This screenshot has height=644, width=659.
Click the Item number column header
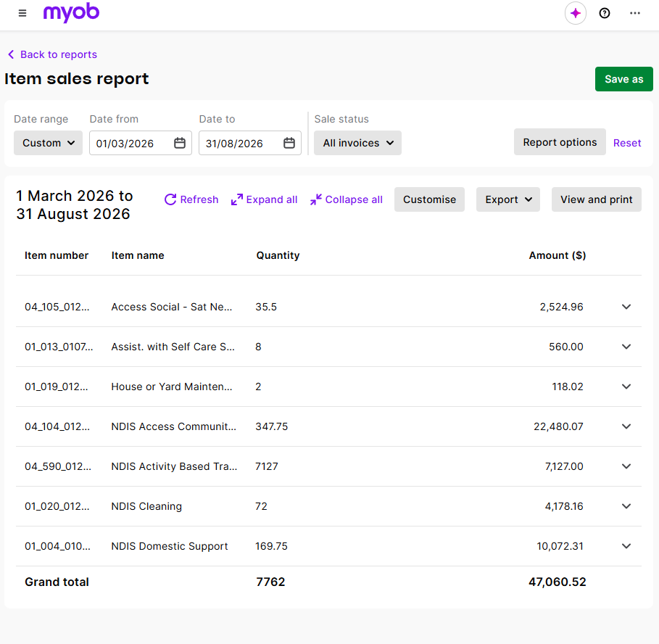click(x=57, y=255)
